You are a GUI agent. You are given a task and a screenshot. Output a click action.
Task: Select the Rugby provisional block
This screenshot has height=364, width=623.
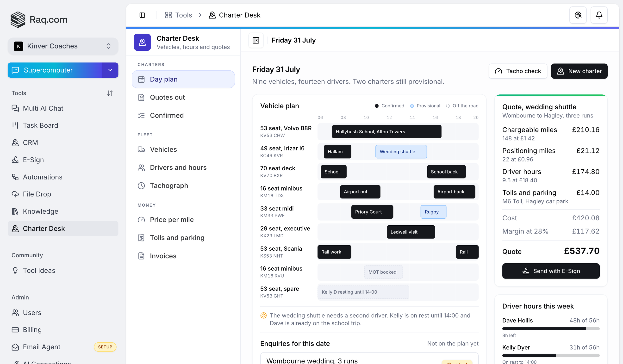(x=433, y=212)
